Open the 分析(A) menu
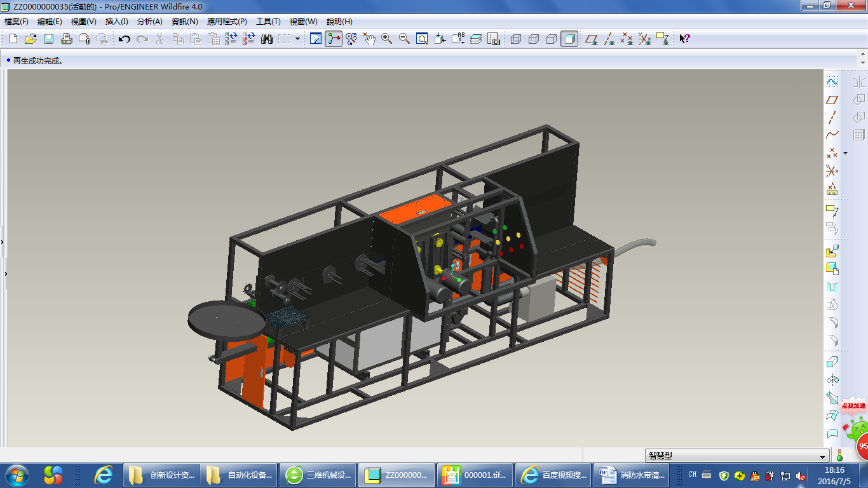Viewport: 868px width, 488px height. coord(149,22)
